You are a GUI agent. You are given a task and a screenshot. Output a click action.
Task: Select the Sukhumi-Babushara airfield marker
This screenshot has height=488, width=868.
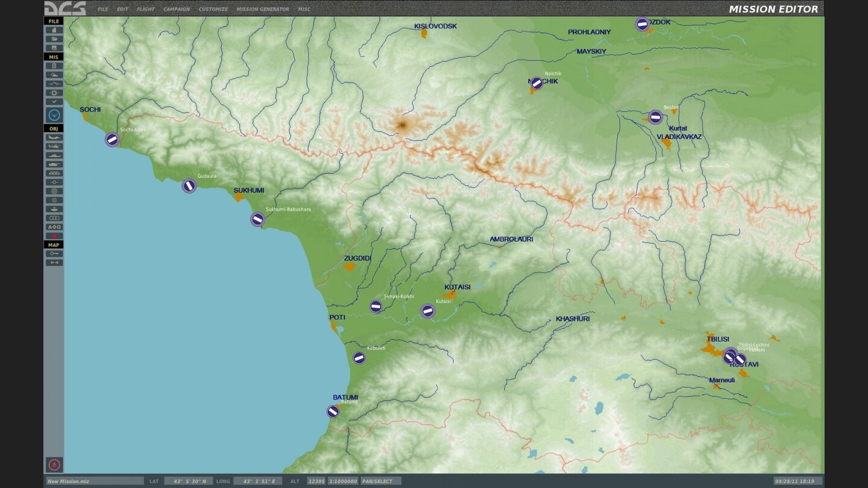click(257, 219)
